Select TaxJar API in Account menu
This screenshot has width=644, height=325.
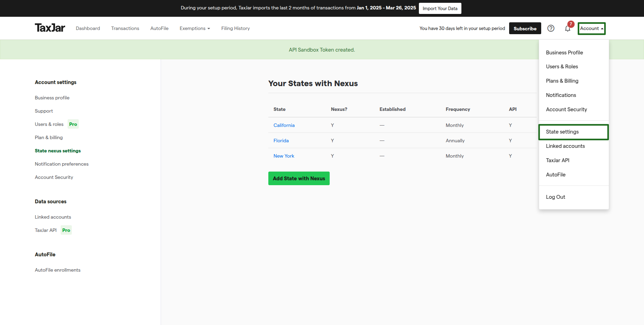click(558, 160)
